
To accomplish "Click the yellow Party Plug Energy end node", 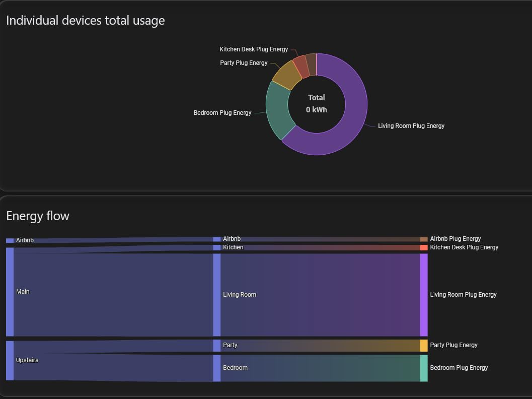I will coord(424,345).
